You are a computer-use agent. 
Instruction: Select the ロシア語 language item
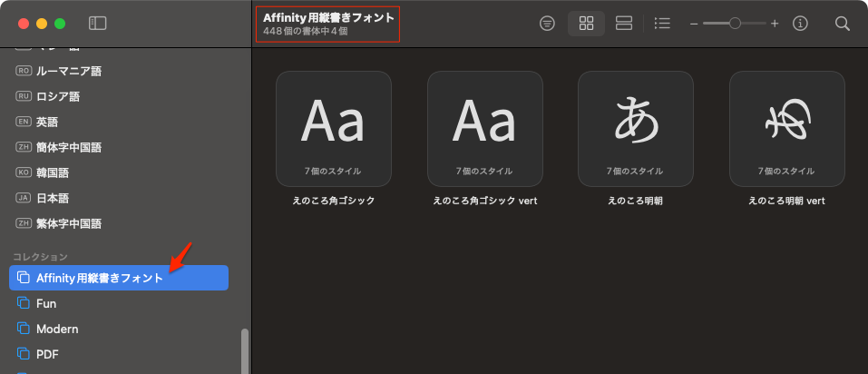click(58, 96)
